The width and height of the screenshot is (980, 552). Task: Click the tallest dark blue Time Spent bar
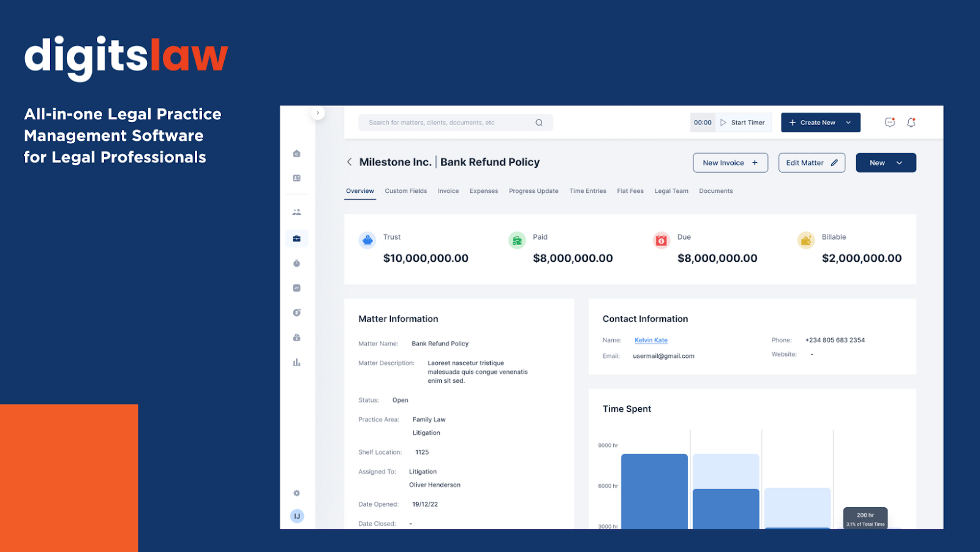tap(654, 491)
